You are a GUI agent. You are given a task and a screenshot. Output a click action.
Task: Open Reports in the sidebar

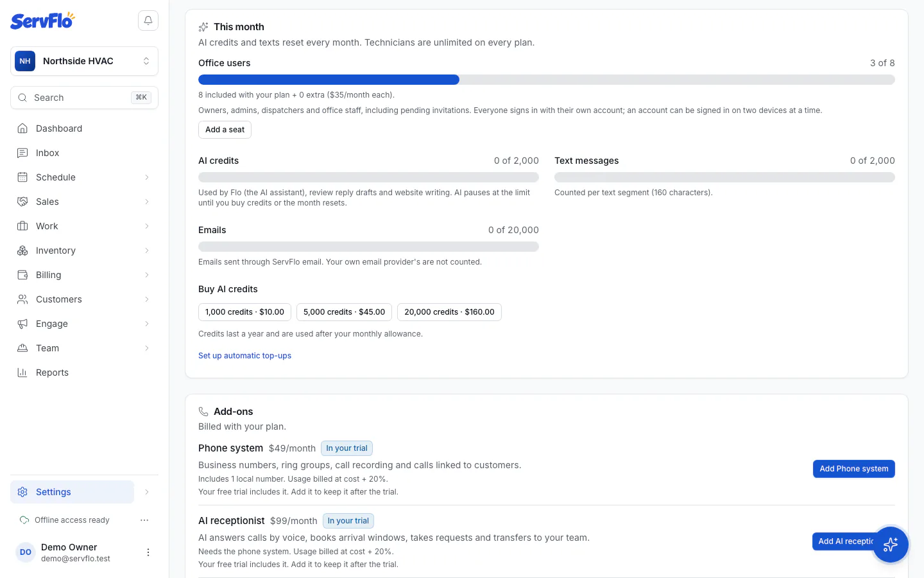[84, 372]
